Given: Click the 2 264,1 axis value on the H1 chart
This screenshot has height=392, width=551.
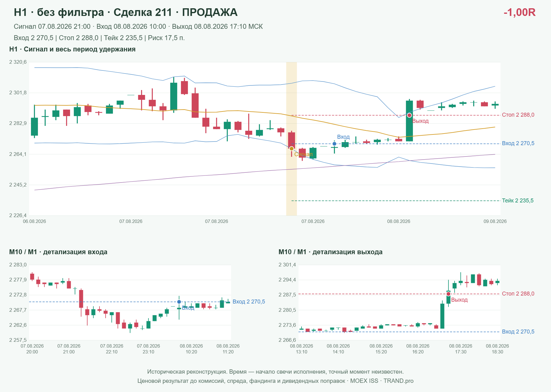Looking at the screenshot, I should pos(18,154).
